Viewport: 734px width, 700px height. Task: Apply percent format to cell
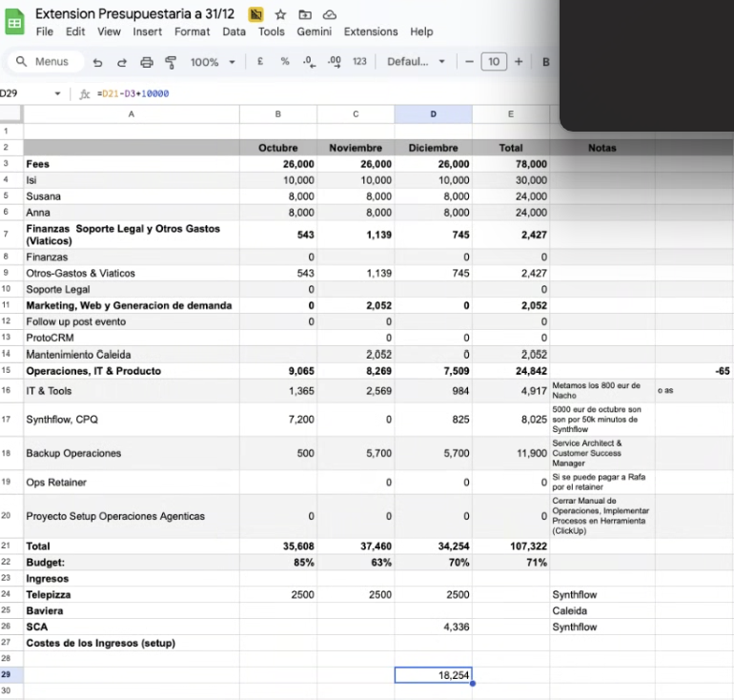coord(284,62)
